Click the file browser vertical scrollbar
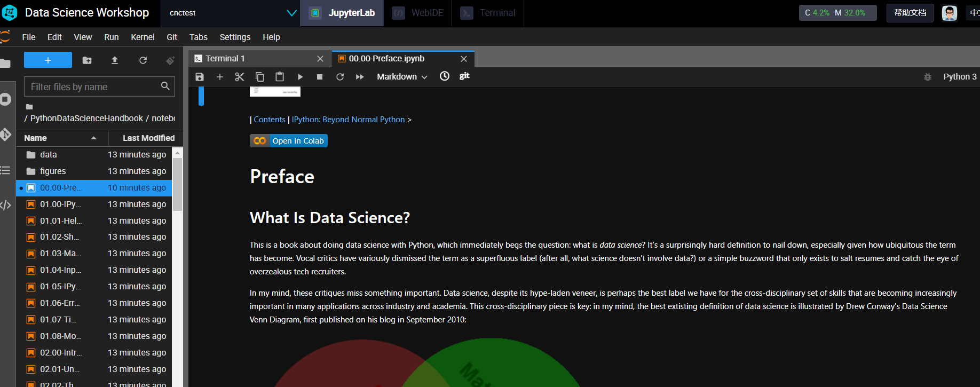 pos(177,184)
